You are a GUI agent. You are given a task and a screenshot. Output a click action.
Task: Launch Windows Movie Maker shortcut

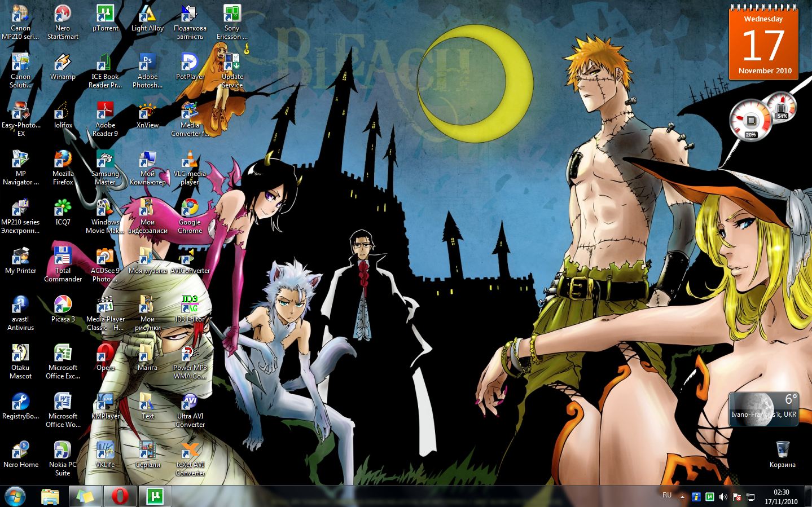[x=105, y=217]
